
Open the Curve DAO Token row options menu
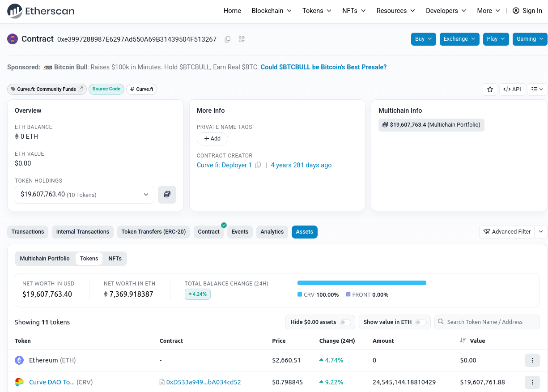point(532,382)
